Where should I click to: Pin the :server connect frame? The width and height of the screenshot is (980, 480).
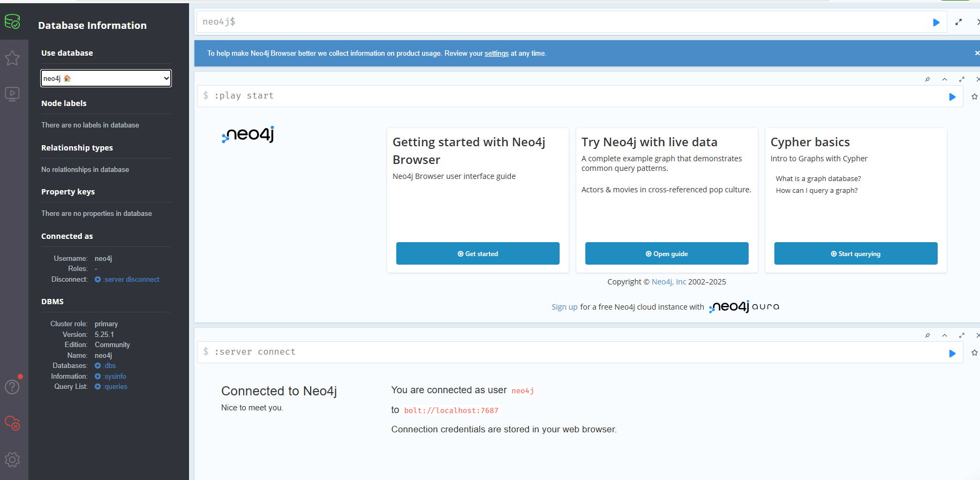pyautogui.click(x=928, y=335)
